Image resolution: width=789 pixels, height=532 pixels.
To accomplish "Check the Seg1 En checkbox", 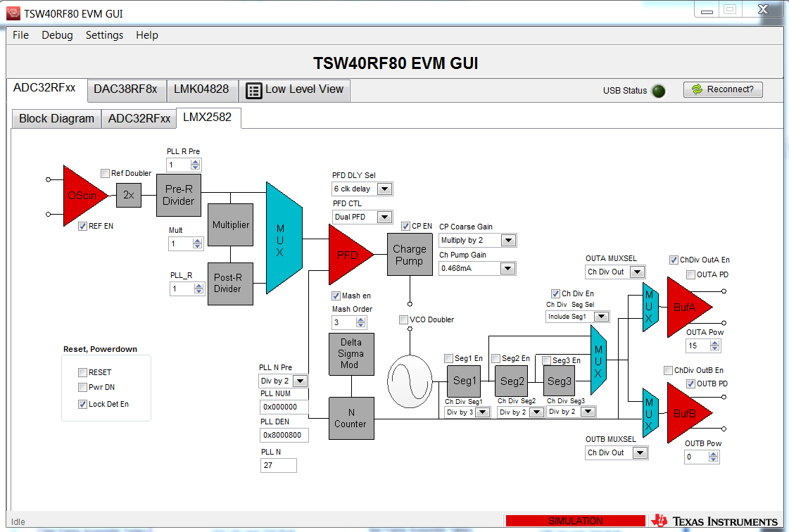I will point(448,358).
